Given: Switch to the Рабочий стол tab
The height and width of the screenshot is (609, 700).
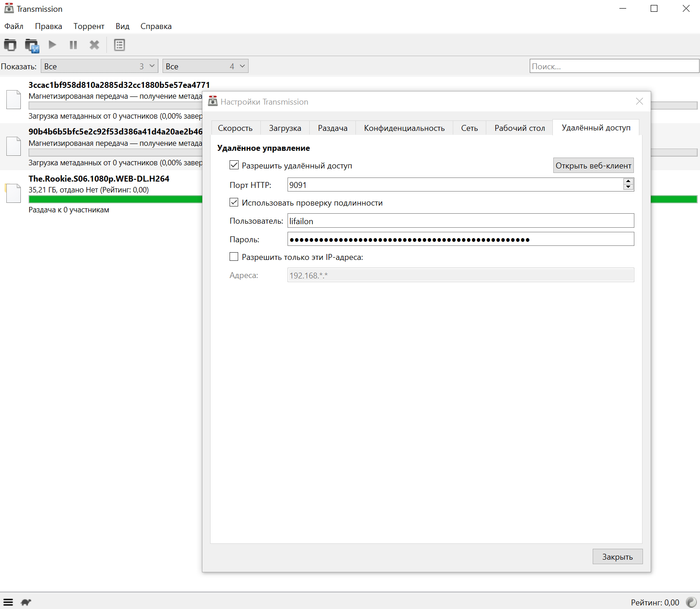Looking at the screenshot, I should point(520,128).
